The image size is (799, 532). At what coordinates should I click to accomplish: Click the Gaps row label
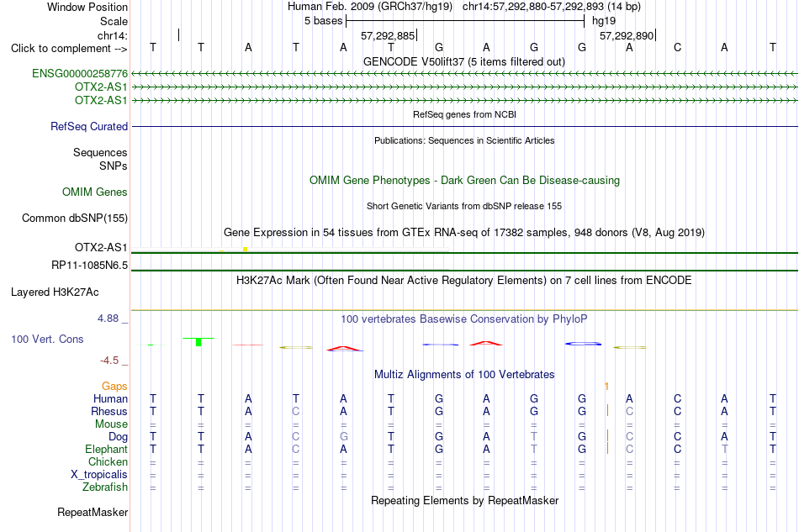click(x=114, y=387)
